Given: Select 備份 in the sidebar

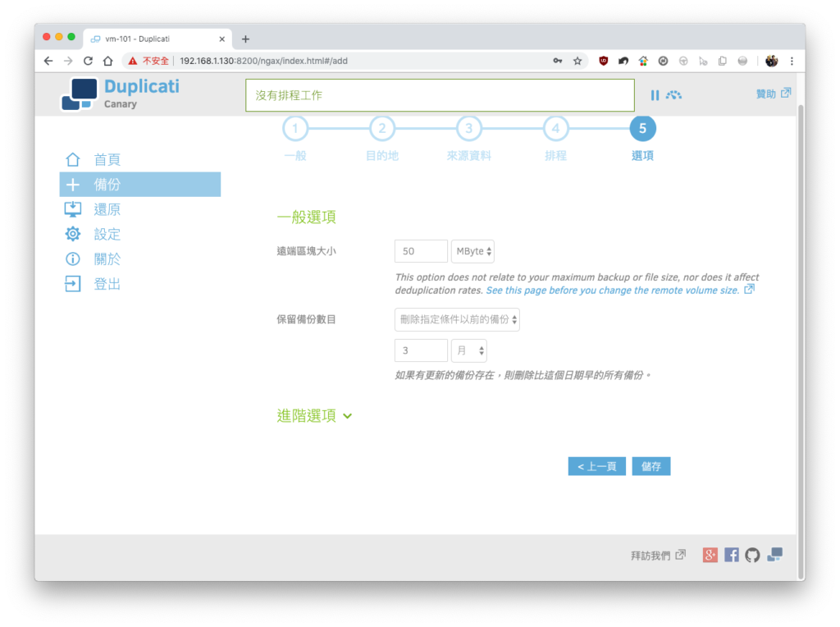Looking at the screenshot, I should pos(139,185).
